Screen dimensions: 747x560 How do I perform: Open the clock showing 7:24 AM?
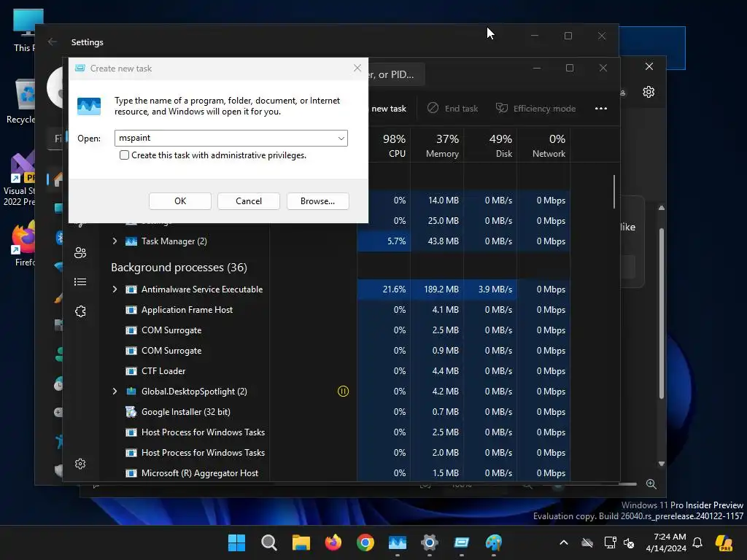click(666, 542)
